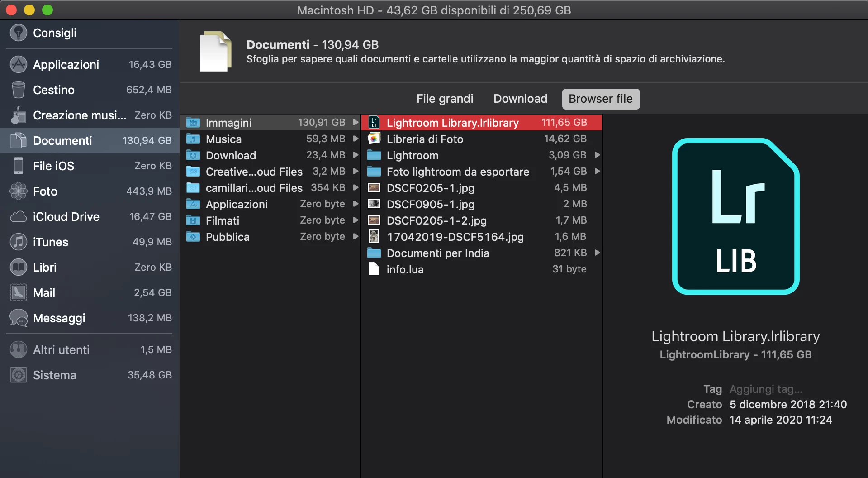Screen dimensions: 868x478
Task: Select the File iOS phone icon
Action: click(x=18, y=166)
